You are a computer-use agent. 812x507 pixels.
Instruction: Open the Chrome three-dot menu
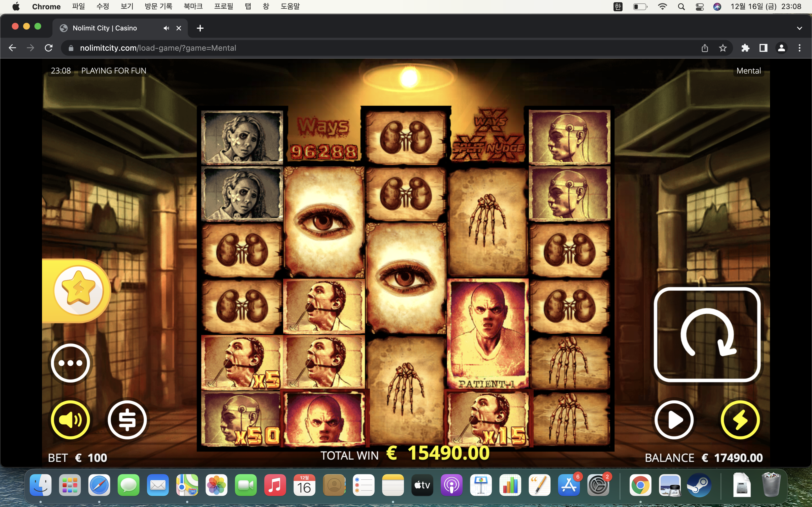(800, 48)
